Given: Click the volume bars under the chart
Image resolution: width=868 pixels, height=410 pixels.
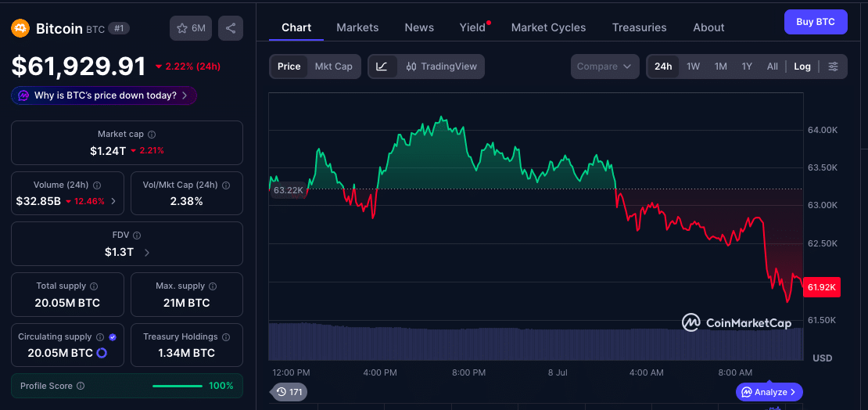Looking at the screenshot, I should 536,341.
